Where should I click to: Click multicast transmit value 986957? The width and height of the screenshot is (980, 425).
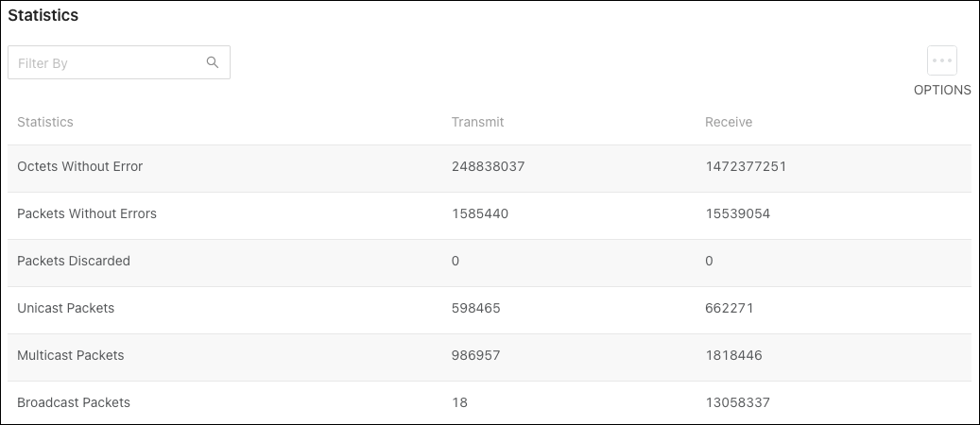(x=475, y=355)
